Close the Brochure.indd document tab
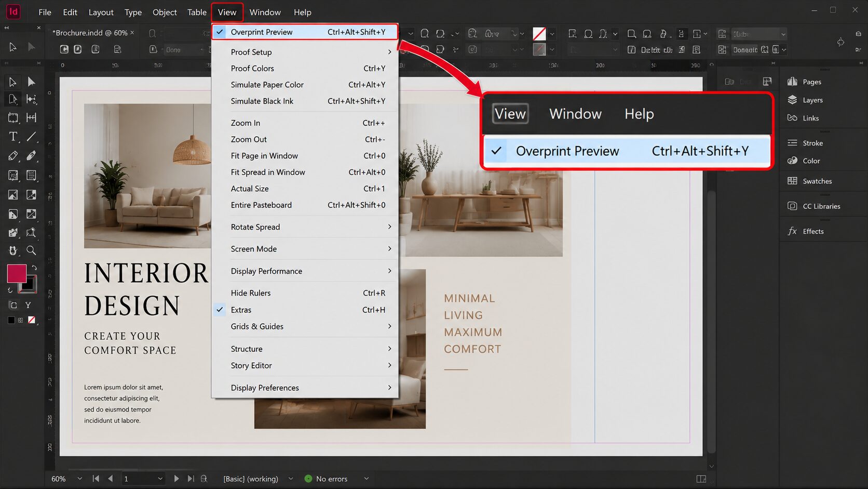868x489 pixels. pyautogui.click(x=132, y=32)
